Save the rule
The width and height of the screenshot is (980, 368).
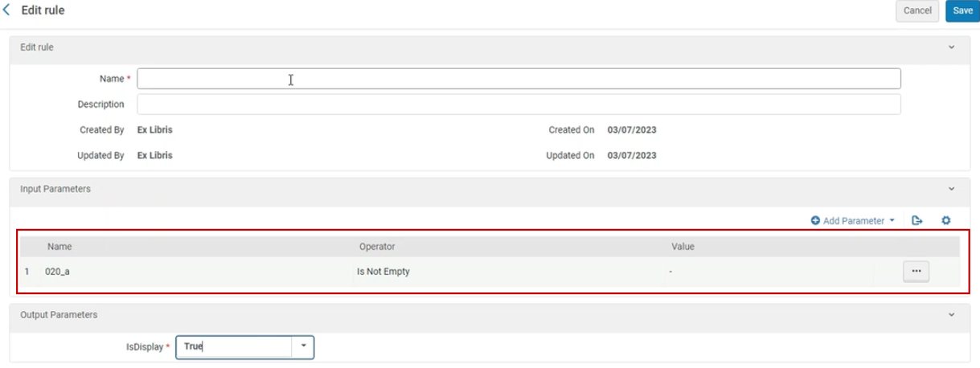pos(962,10)
